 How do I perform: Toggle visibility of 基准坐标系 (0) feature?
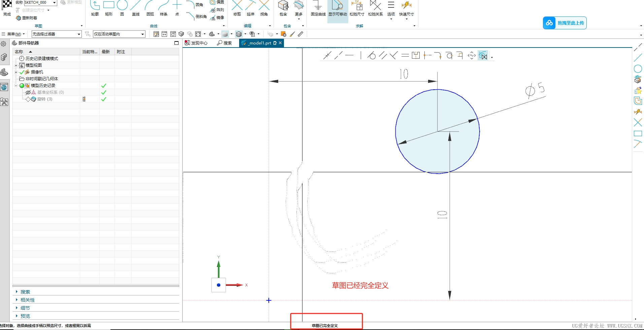(x=28, y=92)
